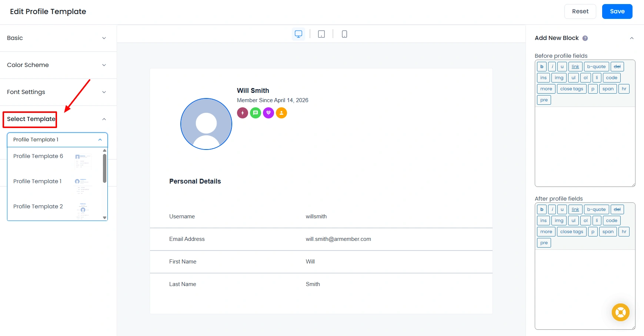Switch preview to tablet view
The height and width of the screenshot is (336, 644).
click(321, 34)
